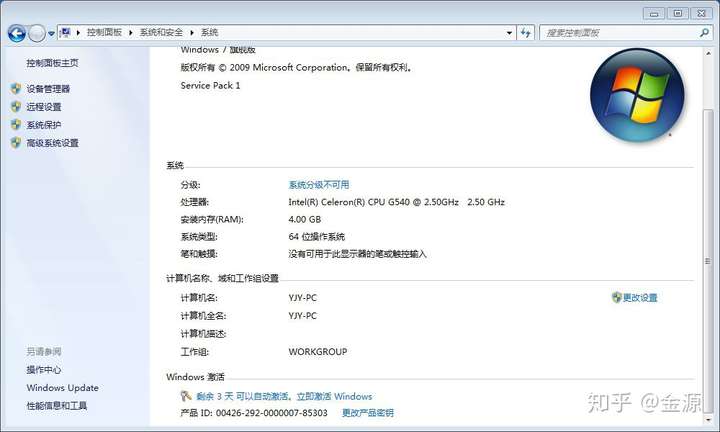Viewport: 720px width, 432px height.
Task: Click shield icon beside 远程设置
Action: coord(16,107)
